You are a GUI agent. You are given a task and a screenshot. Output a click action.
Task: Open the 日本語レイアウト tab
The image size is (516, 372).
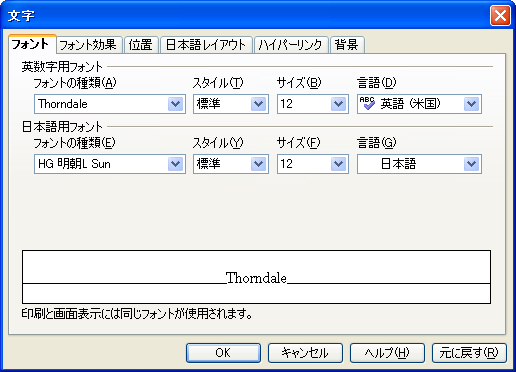[x=206, y=45]
